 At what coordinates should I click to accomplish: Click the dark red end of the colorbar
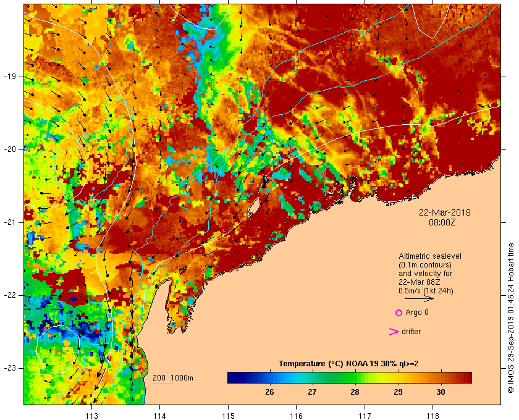click(468, 377)
